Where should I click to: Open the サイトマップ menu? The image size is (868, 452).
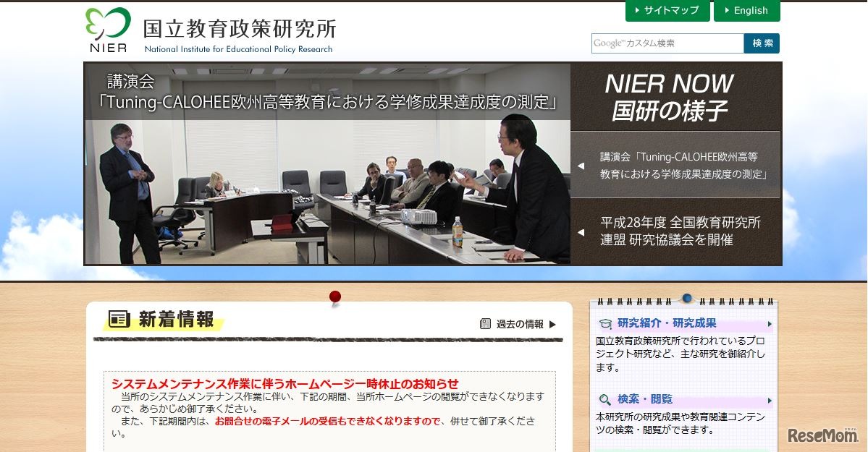[x=667, y=11]
